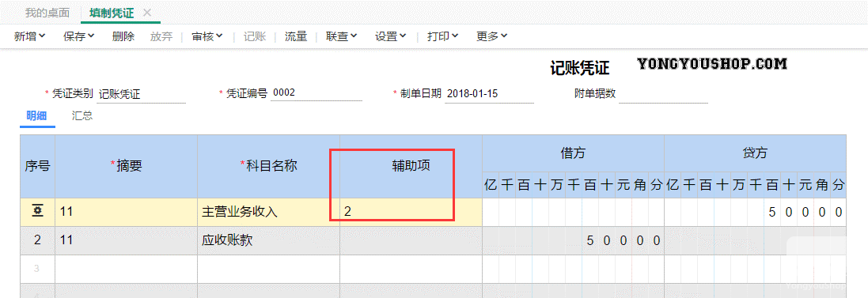Click the credit amount 50000 of first row
The width and height of the screenshot is (868, 298).
pyautogui.click(x=805, y=212)
